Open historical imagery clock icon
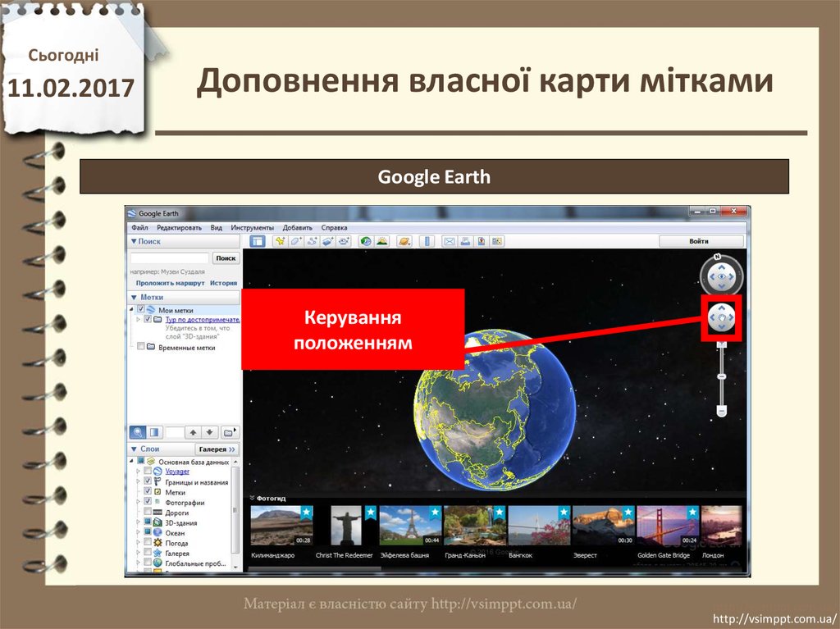 366,241
